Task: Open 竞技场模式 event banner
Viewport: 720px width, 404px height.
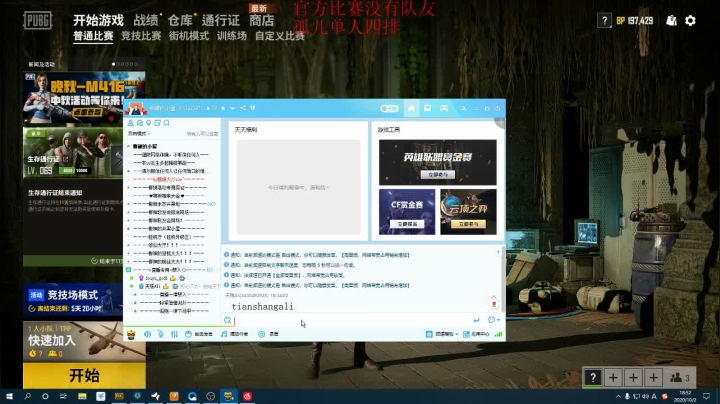Action: (x=73, y=300)
